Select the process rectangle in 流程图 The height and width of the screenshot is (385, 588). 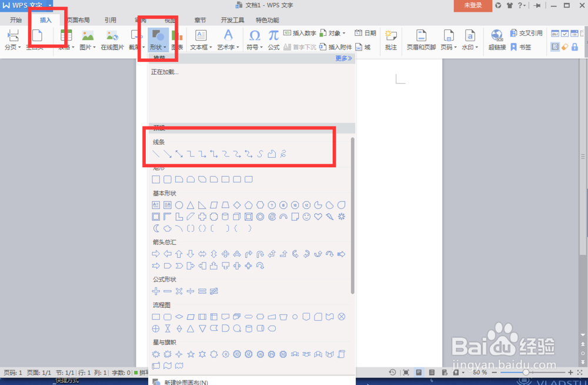(156, 317)
